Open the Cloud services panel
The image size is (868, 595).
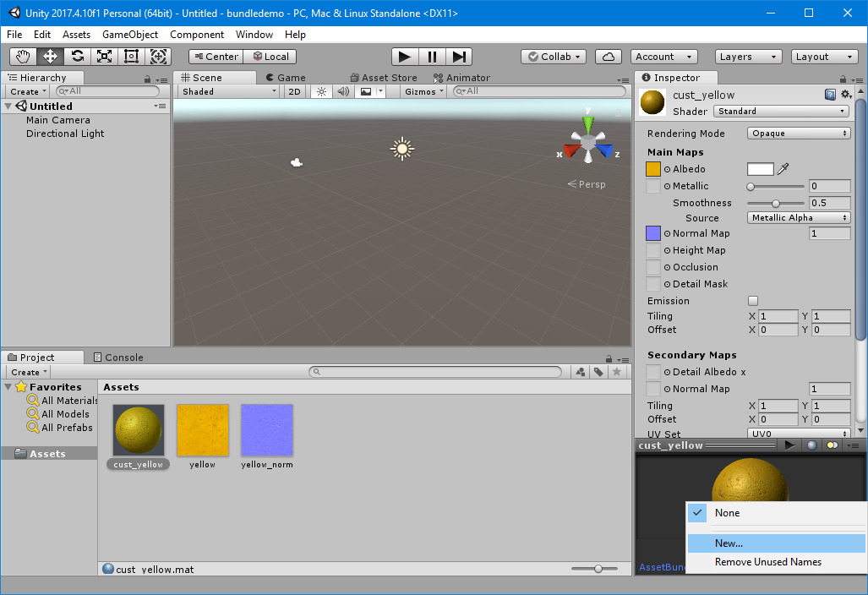coord(609,57)
